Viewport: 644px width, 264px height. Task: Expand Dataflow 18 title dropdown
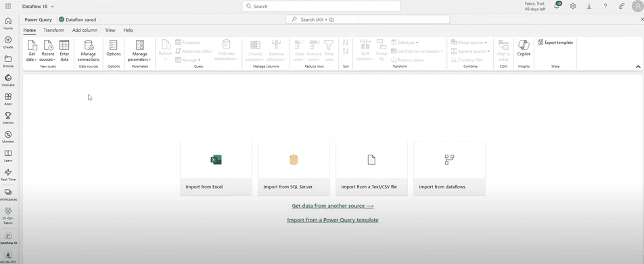click(x=52, y=7)
